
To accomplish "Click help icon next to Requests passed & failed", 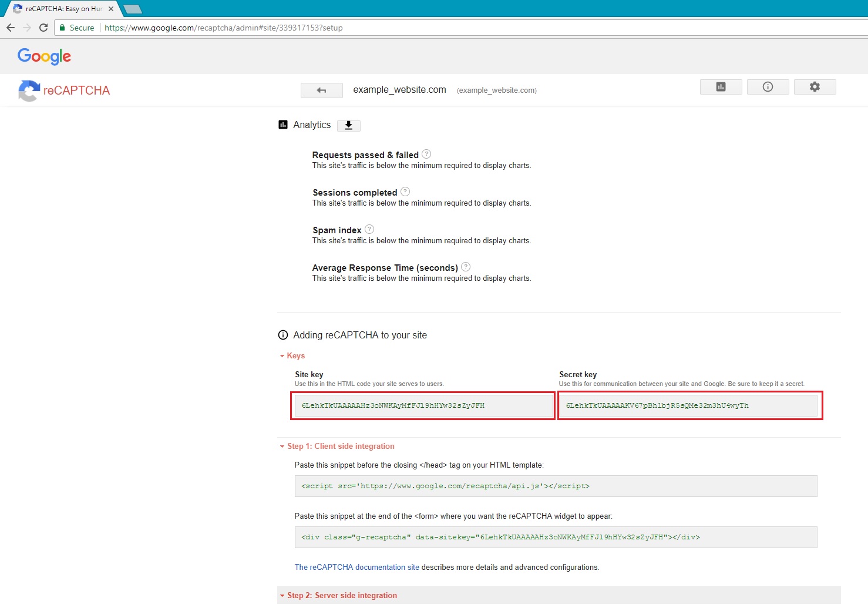I will coord(426,154).
